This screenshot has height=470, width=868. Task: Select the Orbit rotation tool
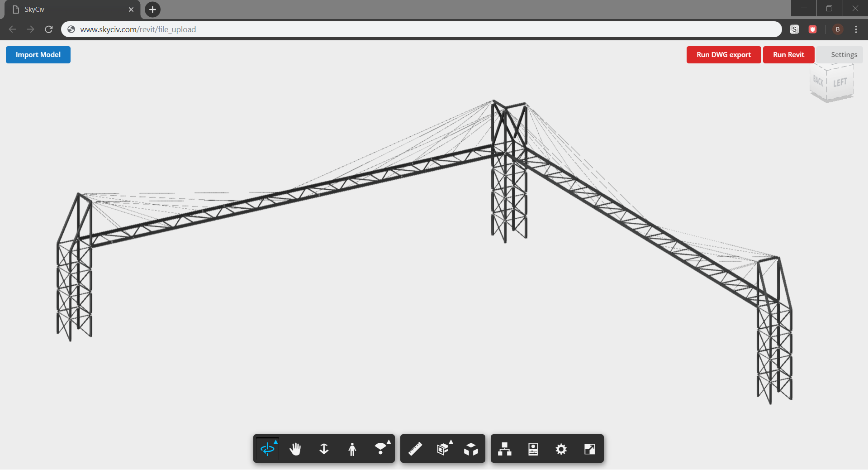pos(267,449)
